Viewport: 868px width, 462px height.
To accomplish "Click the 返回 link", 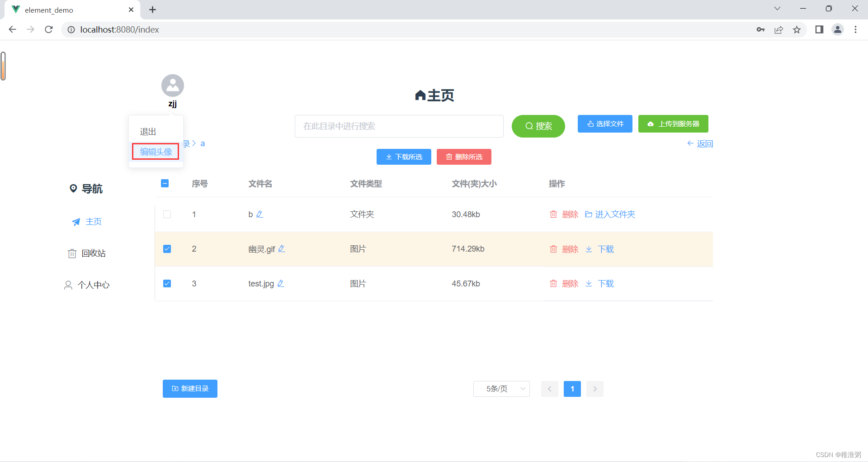I will 700,143.
